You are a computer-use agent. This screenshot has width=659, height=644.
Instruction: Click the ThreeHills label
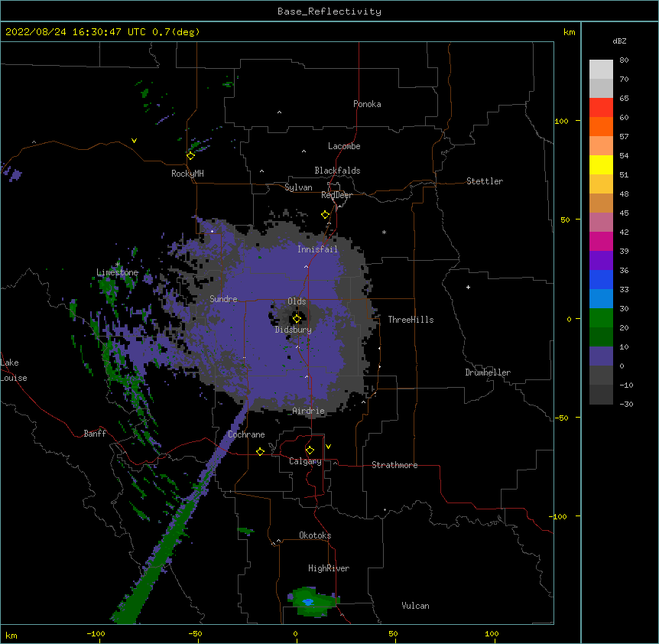pos(411,320)
